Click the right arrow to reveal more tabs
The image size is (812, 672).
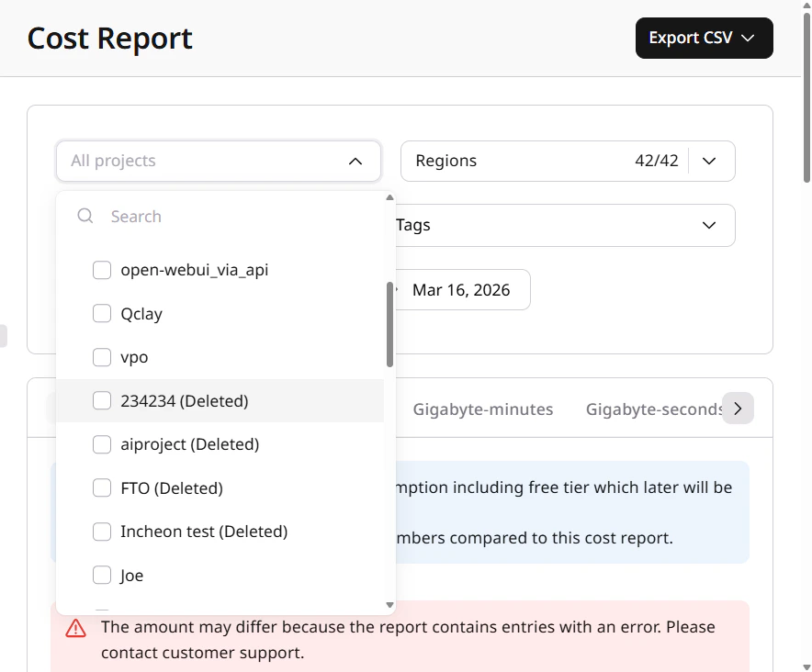pos(738,408)
